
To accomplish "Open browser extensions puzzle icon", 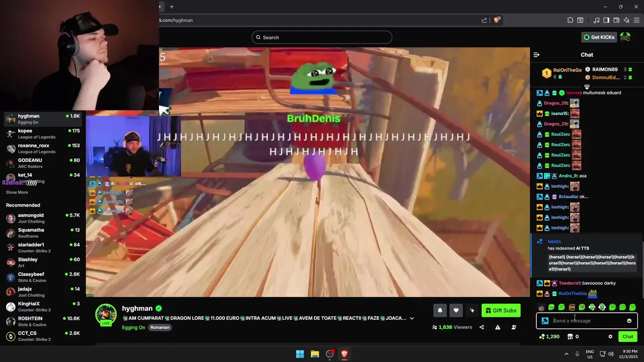I will click(x=570, y=20).
